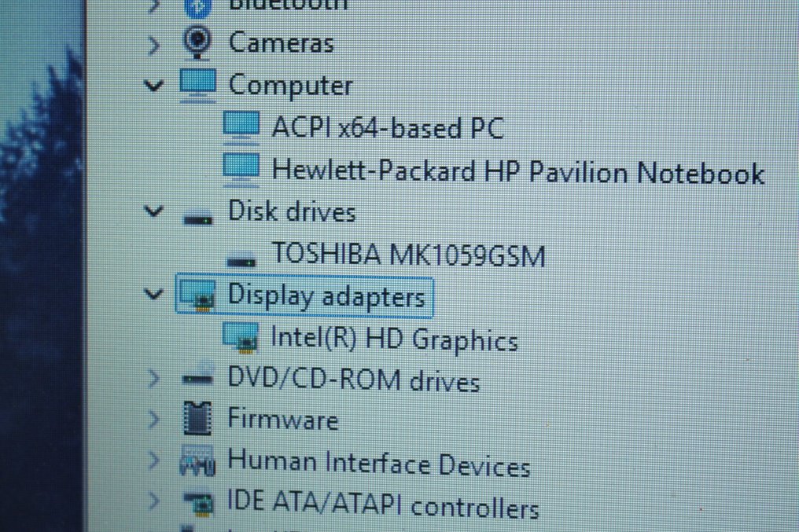Select the Intel(R) HD Graphics entry
The height and width of the screenshot is (532, 799).
pyautogui.click(x=393, y=339)
